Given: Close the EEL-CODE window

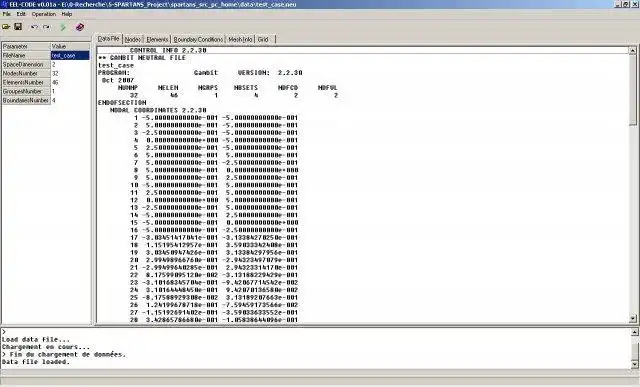Looking at the screenshot, I should pos(635,4).
